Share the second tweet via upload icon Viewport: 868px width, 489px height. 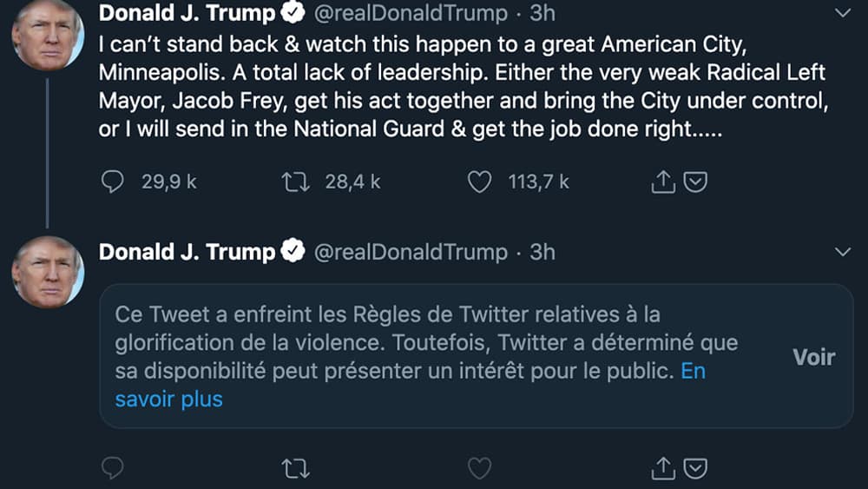tap(662, 469)
